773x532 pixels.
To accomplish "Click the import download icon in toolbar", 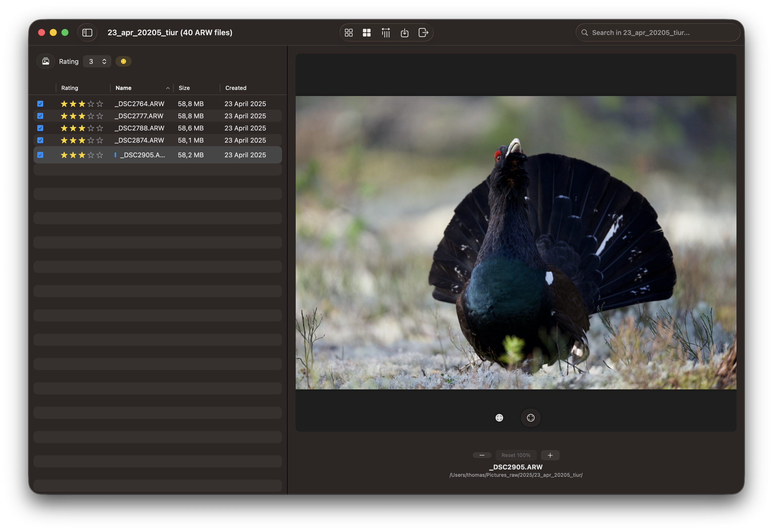I will pos(404,33).
